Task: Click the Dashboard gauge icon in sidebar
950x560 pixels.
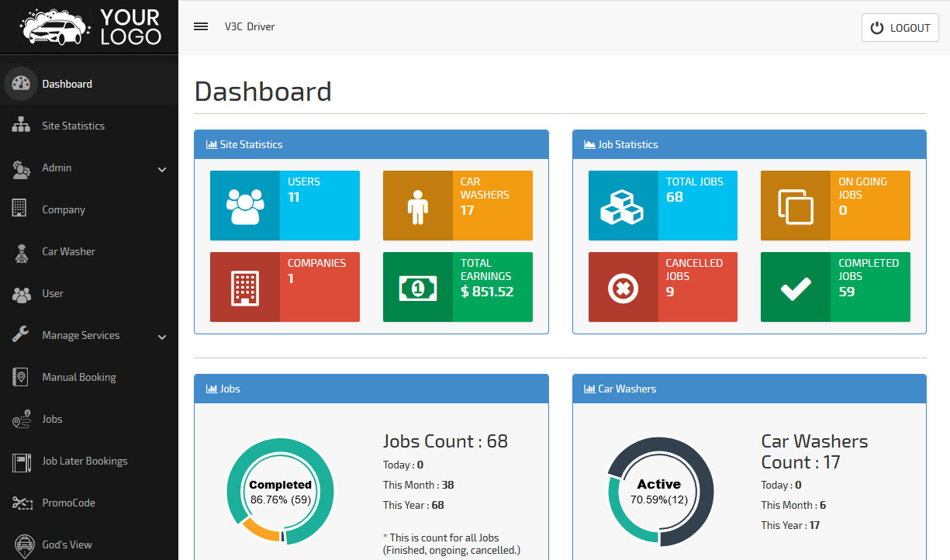Action: pyautogui.click(x=21, y=84)
